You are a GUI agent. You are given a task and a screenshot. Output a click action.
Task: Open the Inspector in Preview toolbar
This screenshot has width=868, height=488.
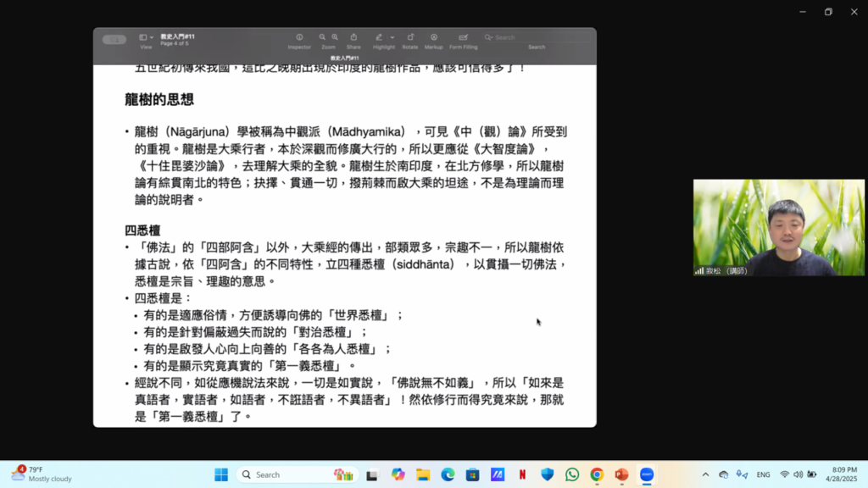pos(299,37)
